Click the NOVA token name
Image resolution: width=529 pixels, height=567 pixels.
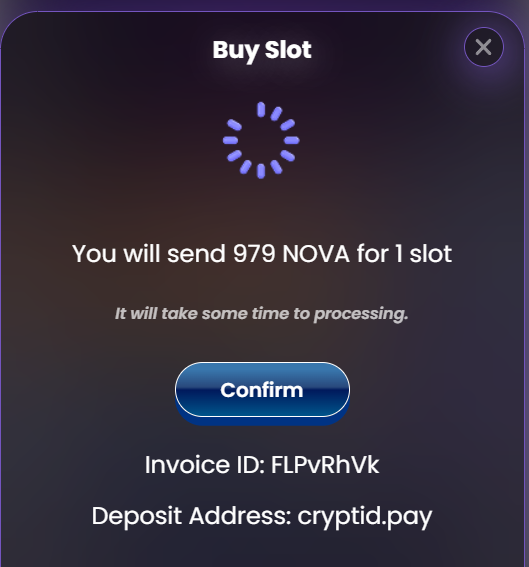pos(316,253)
